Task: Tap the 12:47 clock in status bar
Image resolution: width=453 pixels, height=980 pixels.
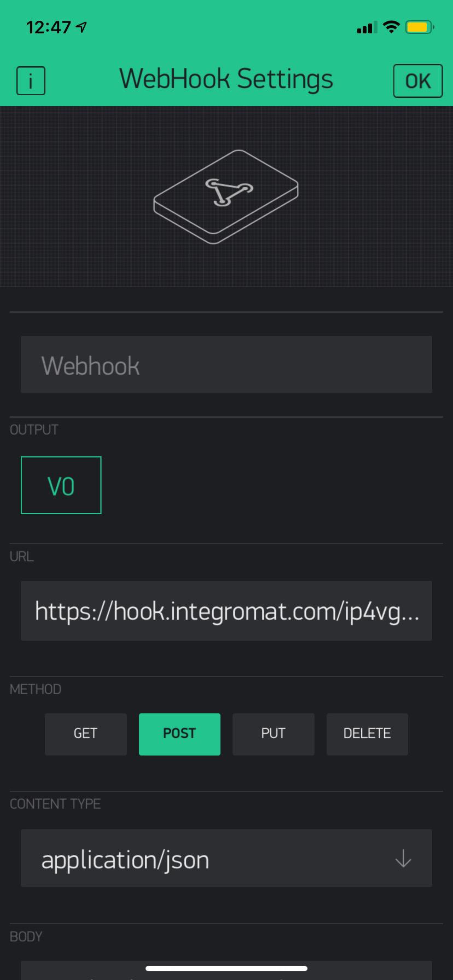Action: pos(49,27)
